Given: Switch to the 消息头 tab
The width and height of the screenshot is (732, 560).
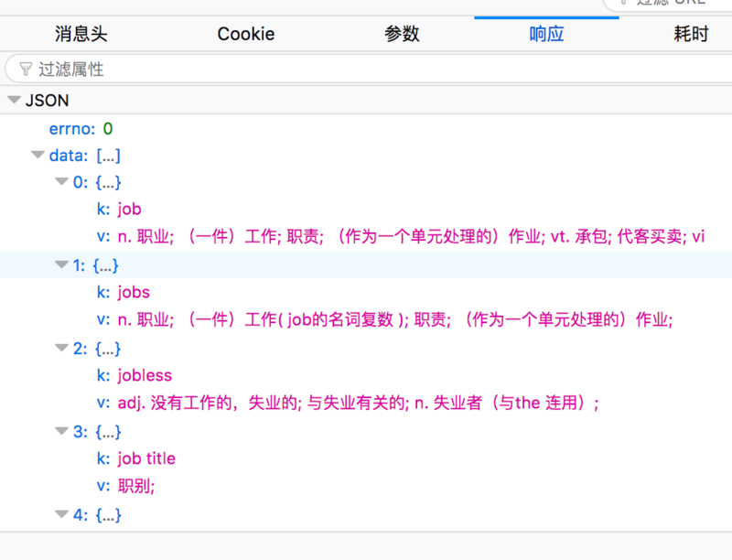Looking at the screenshot, I should [81, 34].
